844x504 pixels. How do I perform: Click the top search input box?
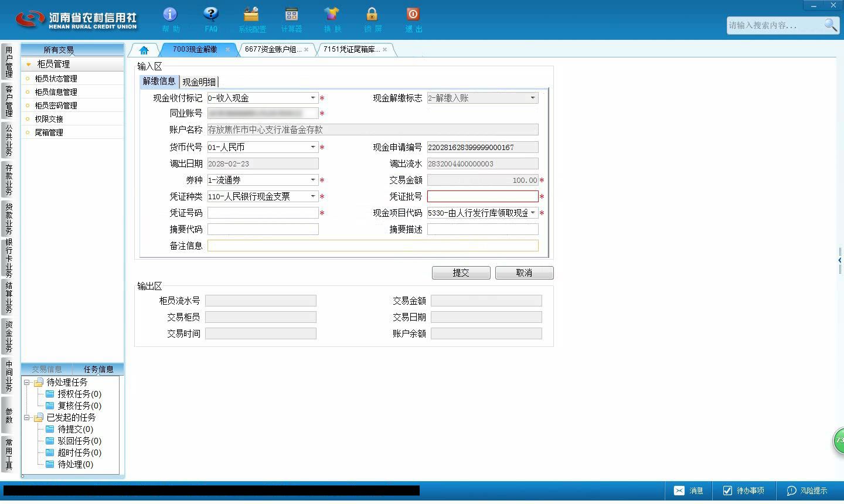click(774, 25)
